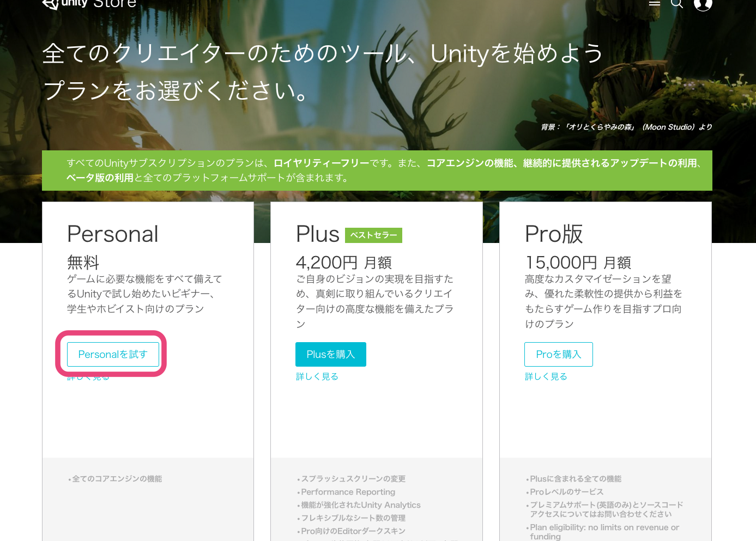Select the "Personal" plan heading

click(x=113, y=234)
